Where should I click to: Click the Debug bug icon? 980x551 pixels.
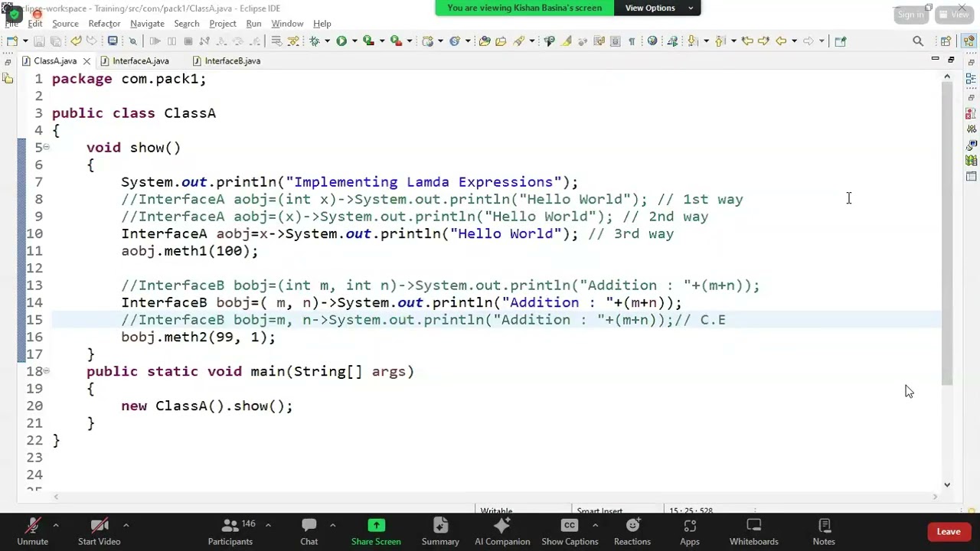click(x=315, y=41)
